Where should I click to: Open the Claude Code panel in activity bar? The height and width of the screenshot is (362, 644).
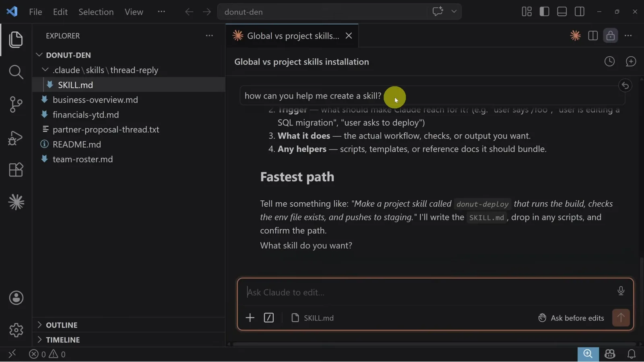[16, 202]
